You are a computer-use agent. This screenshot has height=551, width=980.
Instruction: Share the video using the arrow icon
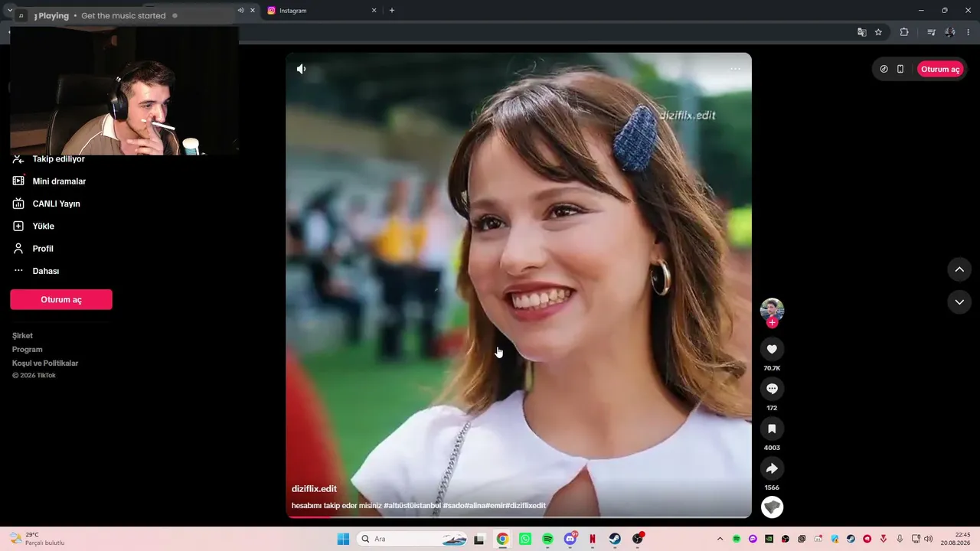tap(772, 468)
